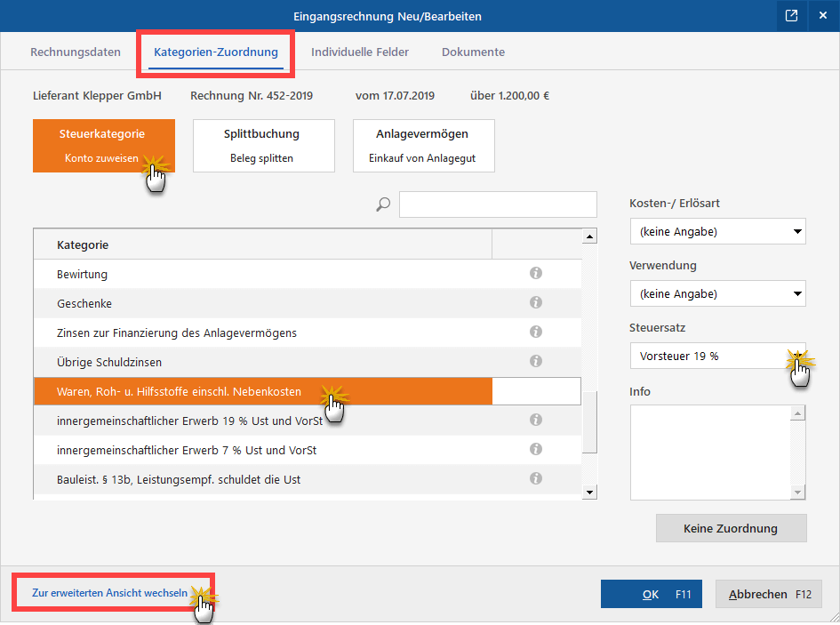Open info for Übrige Schuldzinsen

536,361
